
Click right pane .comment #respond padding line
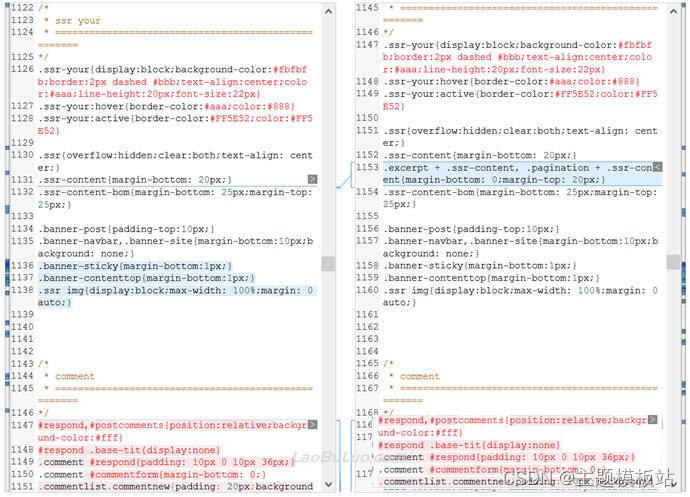click(509, 457)
